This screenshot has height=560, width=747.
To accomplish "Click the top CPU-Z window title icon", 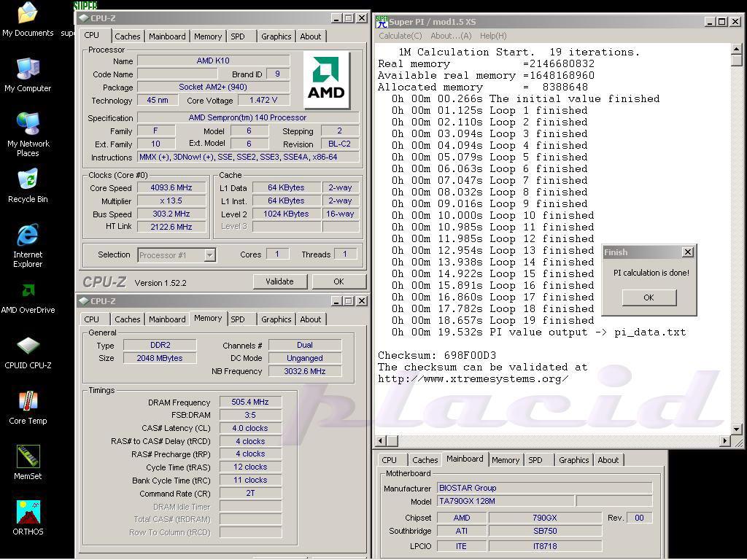I will [84, 18].
